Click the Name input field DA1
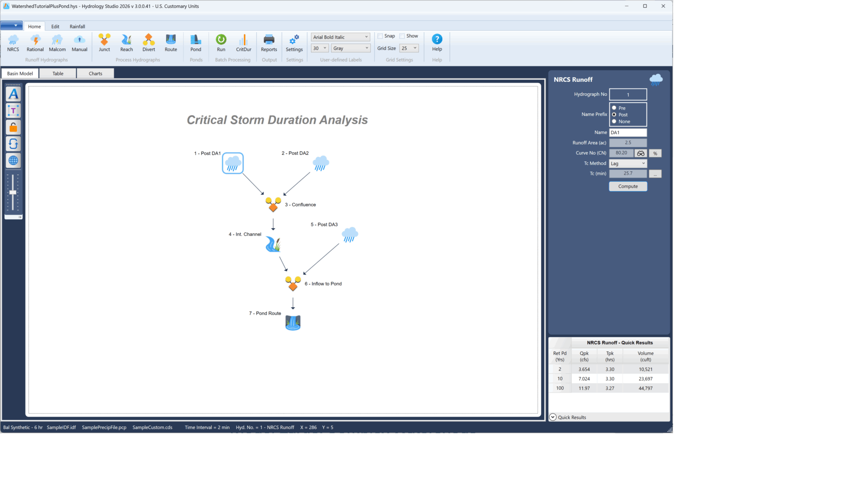The width and height of the screenshot is (868, 488). (x=627, y=132)
